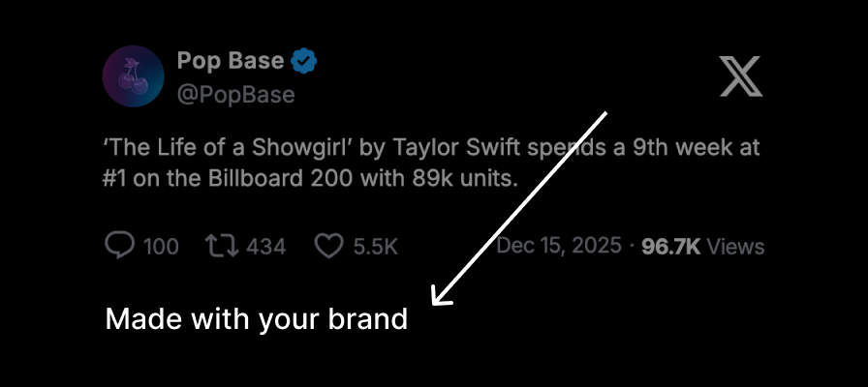Click the 'Made with your brand' caption
868x387 pixels.
pyautogui.click(x=256, y=319)
